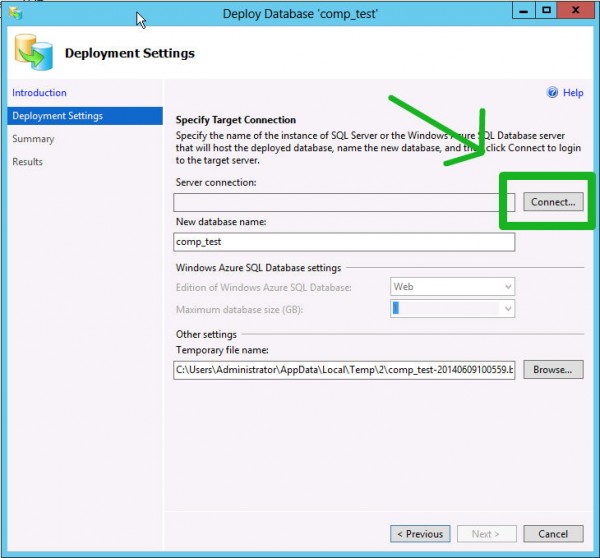Click the Connect... button

(x=553, y=202)
